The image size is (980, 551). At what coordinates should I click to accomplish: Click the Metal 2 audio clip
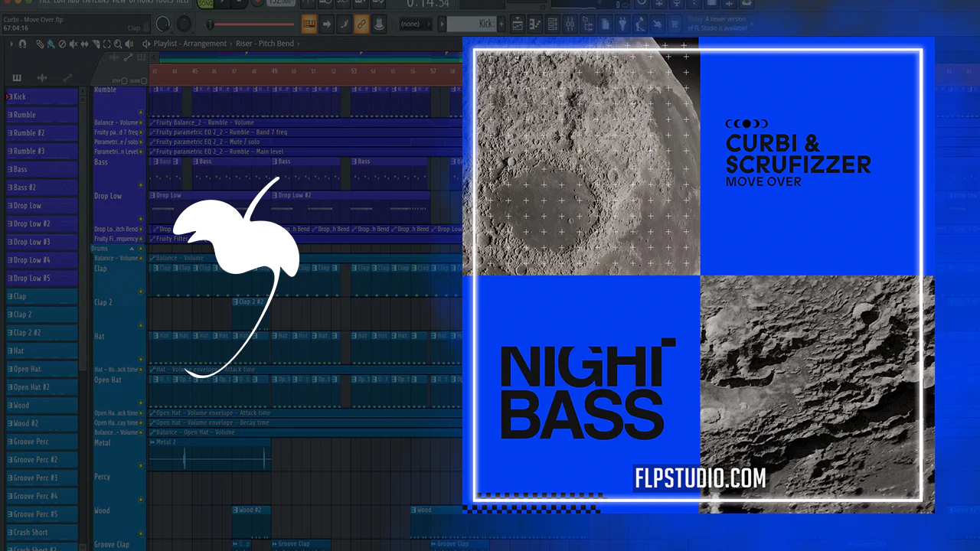point(211,454)
